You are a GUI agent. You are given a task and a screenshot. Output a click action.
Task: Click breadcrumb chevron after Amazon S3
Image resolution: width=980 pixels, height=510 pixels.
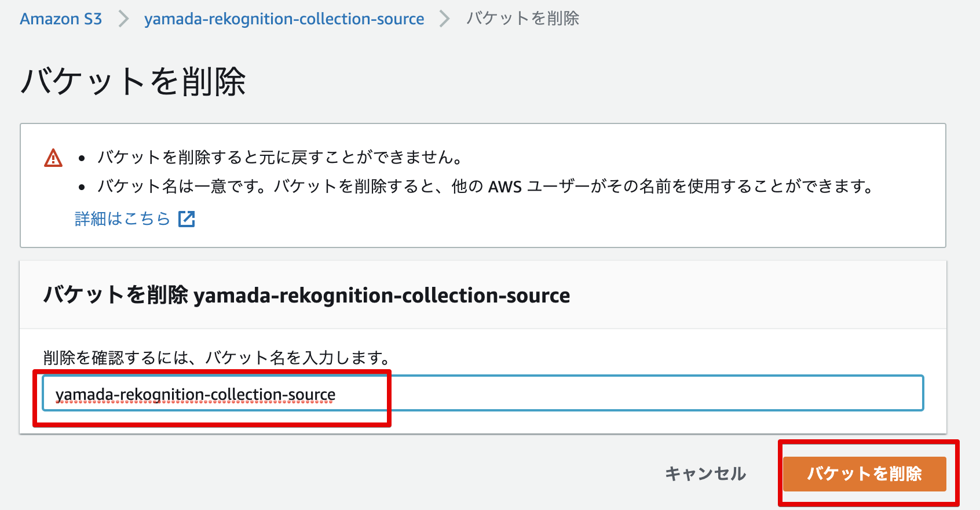click(x=123, y=19)
